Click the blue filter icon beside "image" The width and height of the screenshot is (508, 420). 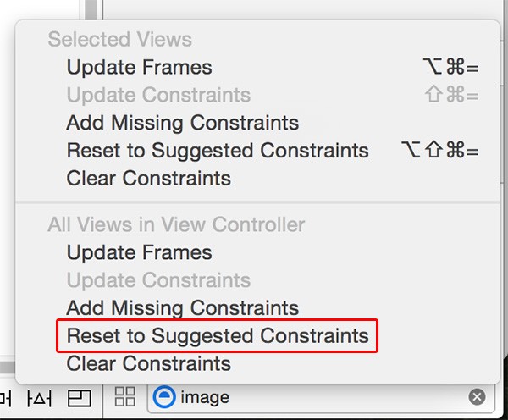164,397
